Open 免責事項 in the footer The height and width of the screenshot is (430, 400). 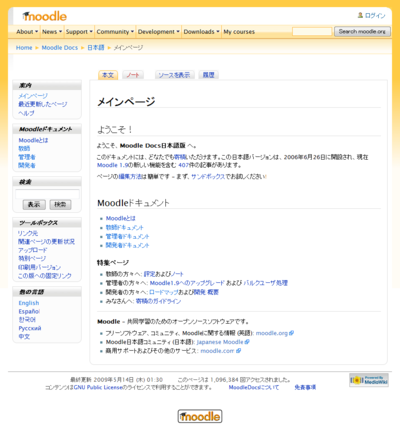[x=305, y=387]
